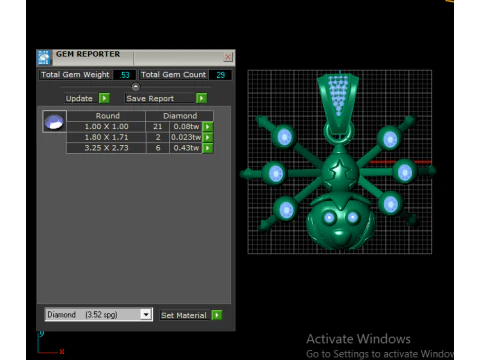Screen dimensions: 480x360
Task: Select the 1.00 X 1.00 size cell
Action: tap(106, 127)
